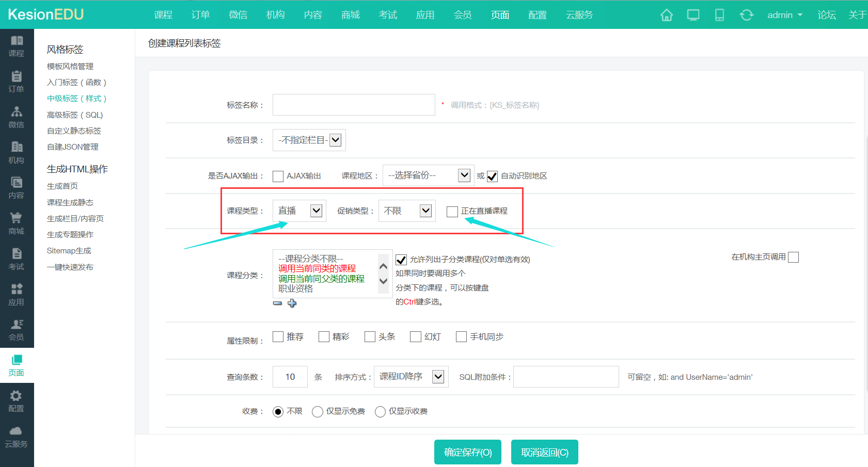The width and height of the screenshot is (868, 467).
Task: Click the 确定保存(O) button
Action: click(x=467, y=452)
